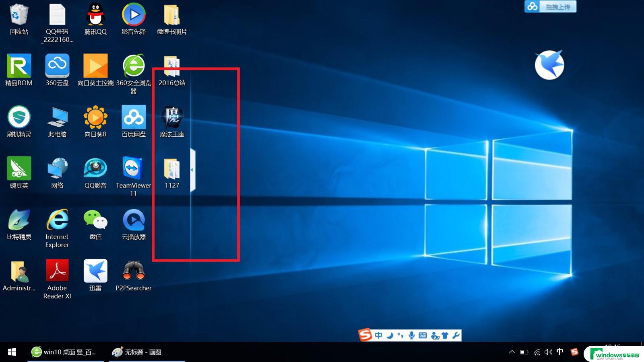This screenshot has height=362, width=644.
Task: Open the Wi-Fi network tray icon
Action: (537, 352)
